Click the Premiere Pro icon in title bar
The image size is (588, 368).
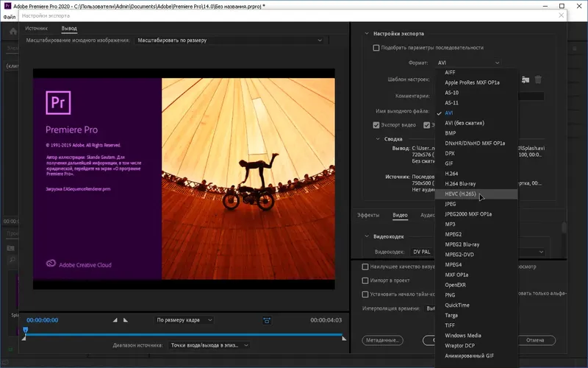(7, 5)
